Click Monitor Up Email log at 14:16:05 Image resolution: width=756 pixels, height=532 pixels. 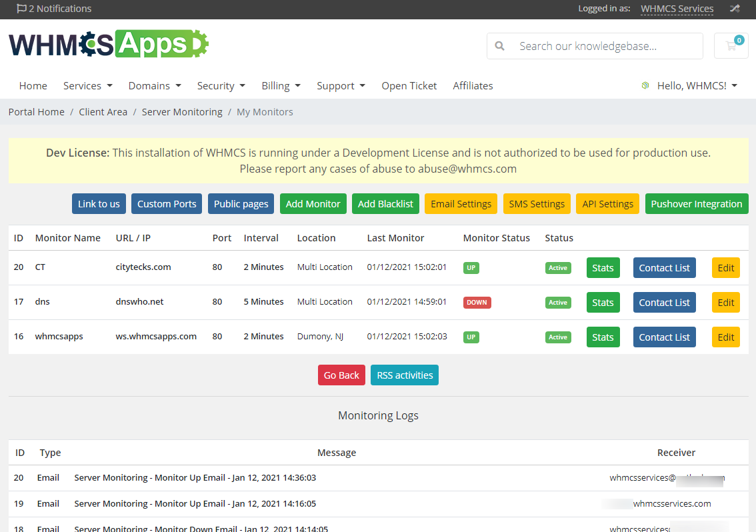(x=195, y=503)
